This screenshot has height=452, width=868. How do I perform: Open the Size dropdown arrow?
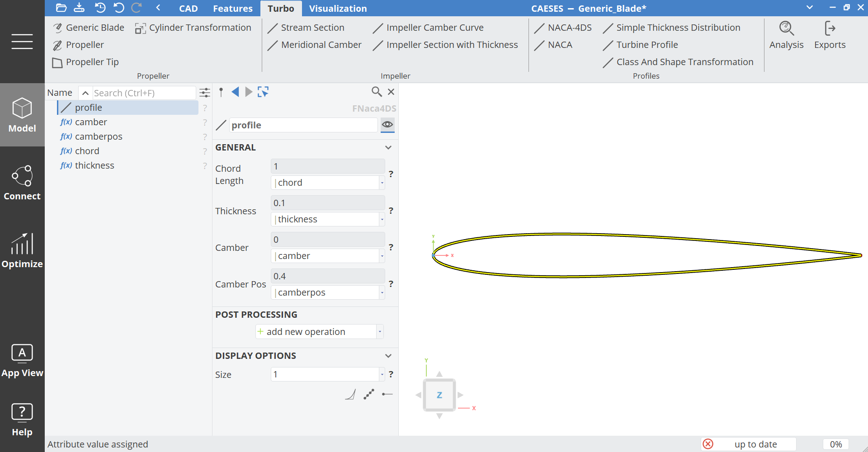pyautogui.click(x=382, y=374)
